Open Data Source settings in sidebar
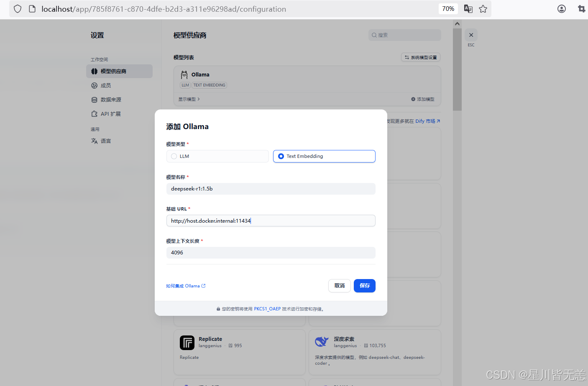588x386 pixels. (x=119, y=100)
